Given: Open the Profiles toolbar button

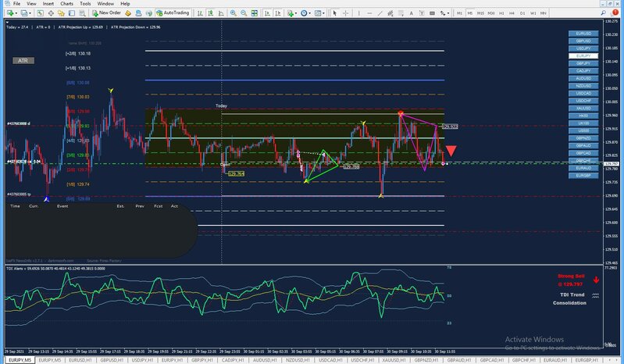Looking at the screenshot, I should (26, 13).
